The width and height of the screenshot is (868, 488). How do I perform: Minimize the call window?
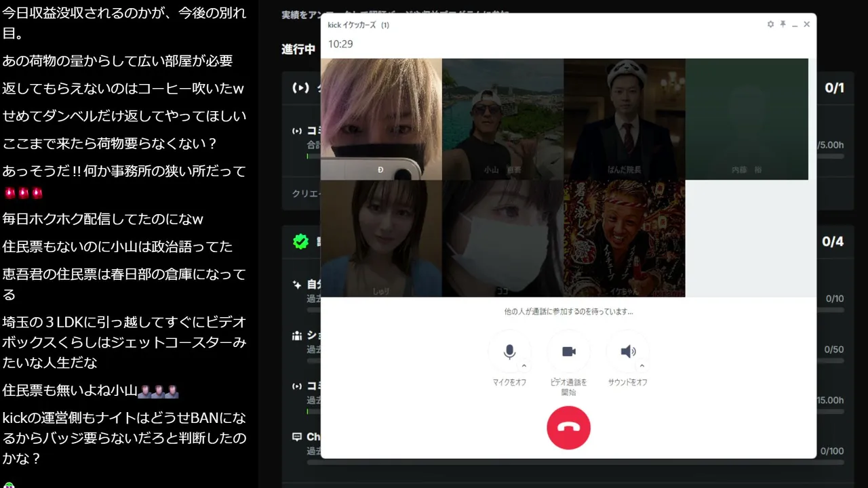click(795, 24)
